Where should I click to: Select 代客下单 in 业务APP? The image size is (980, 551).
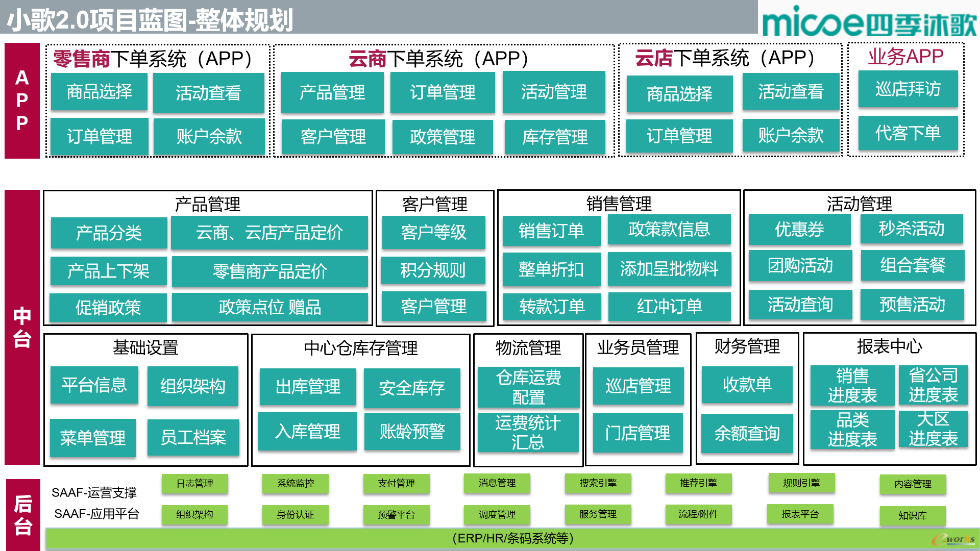908,133
